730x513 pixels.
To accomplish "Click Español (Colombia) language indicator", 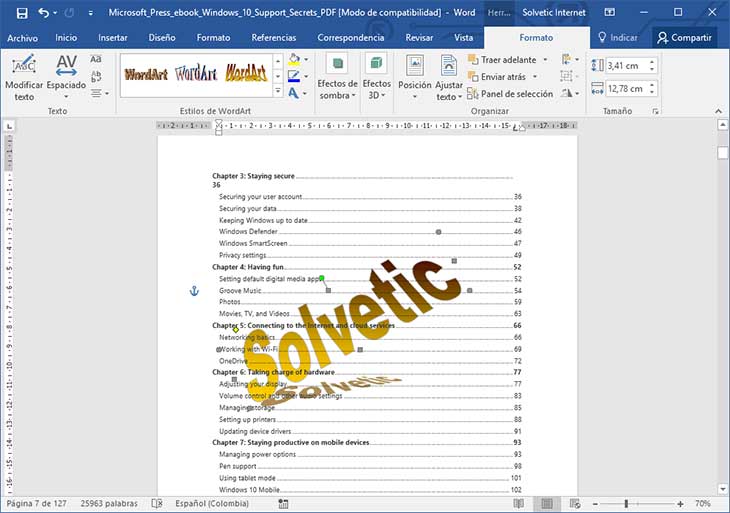I will tap(212, 504).
